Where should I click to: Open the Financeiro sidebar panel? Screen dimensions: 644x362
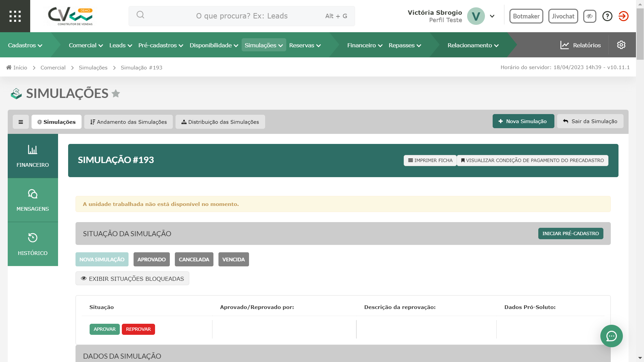[33, 156]
